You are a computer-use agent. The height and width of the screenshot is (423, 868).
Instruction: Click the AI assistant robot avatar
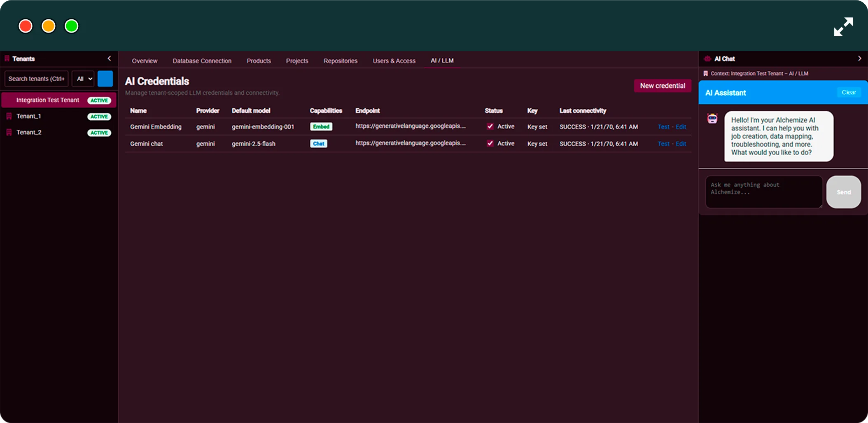coord(712,119)
